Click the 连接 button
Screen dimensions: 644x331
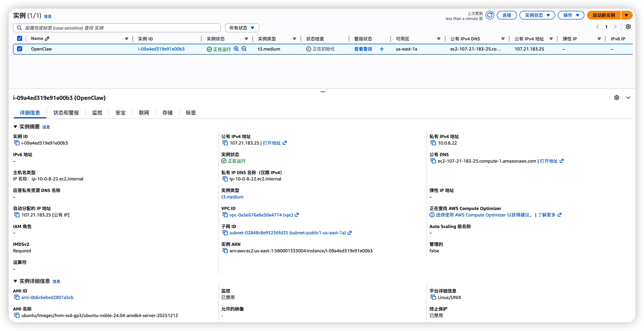click(506, 15)
